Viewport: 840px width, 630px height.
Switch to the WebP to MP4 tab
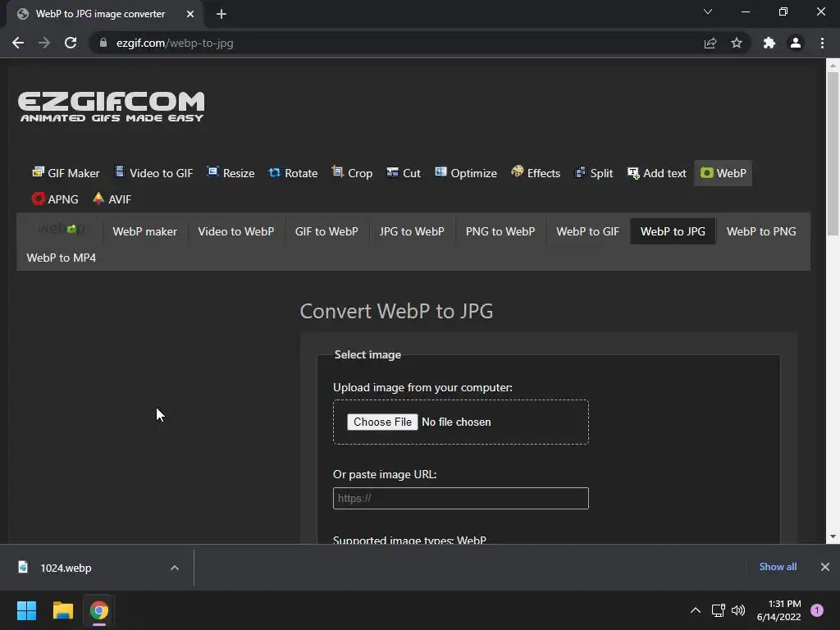(x=62, y=258)
